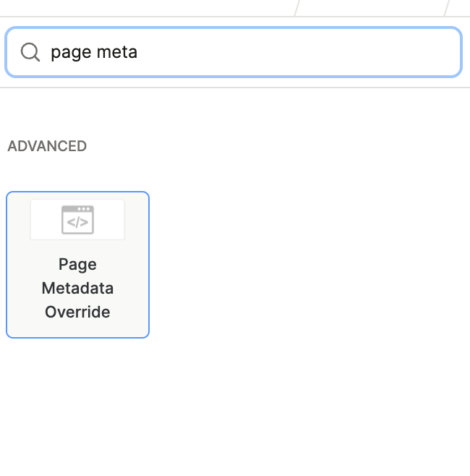Click the "page meta" query text

pyautogui.click(x=94, y=52)
